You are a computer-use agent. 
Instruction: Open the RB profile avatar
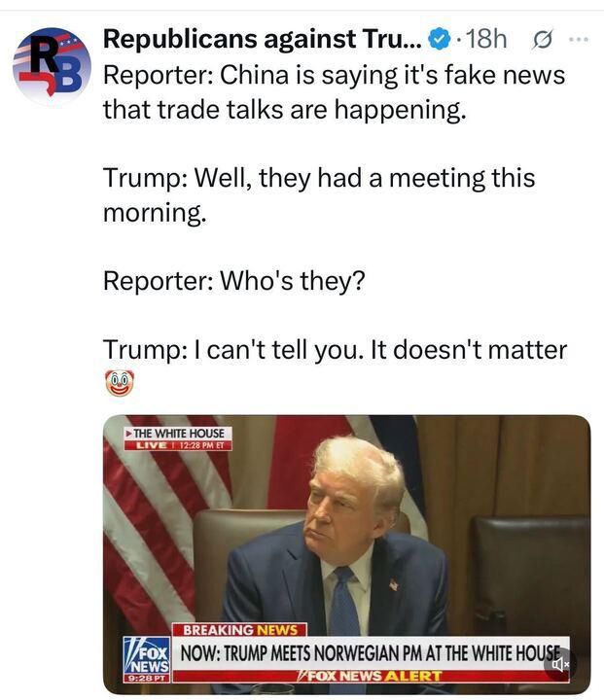click(52, 65)
